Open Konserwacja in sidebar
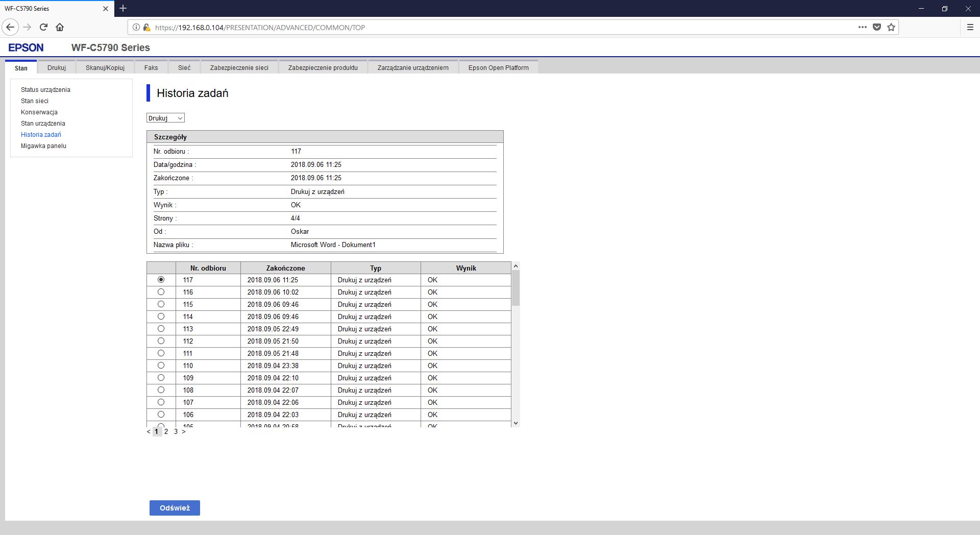The height and width of the screenshot is (535, 980). [x=39, y=112]
